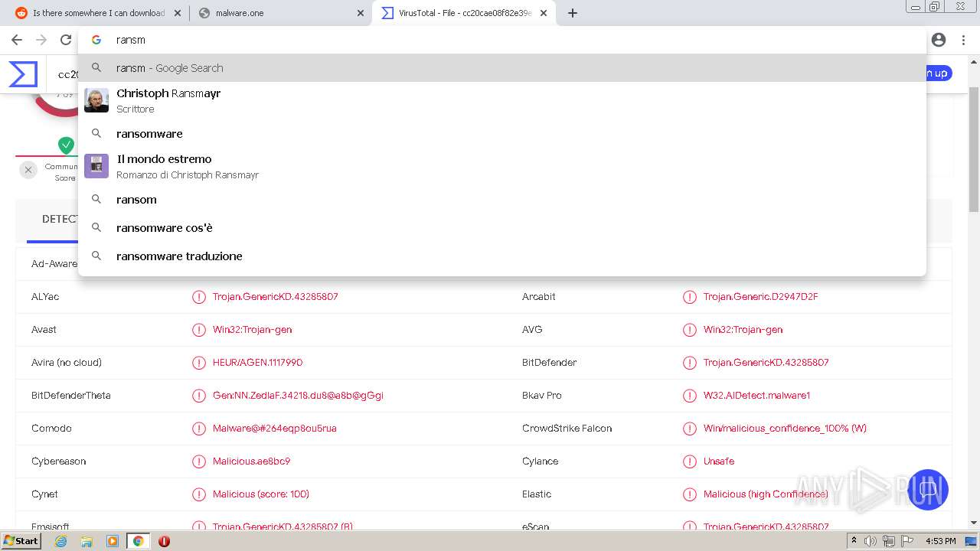Pick 'ransomware cos'è' suggestion
The height and width of the screenshot is (551, 980).
coord(502,228)
